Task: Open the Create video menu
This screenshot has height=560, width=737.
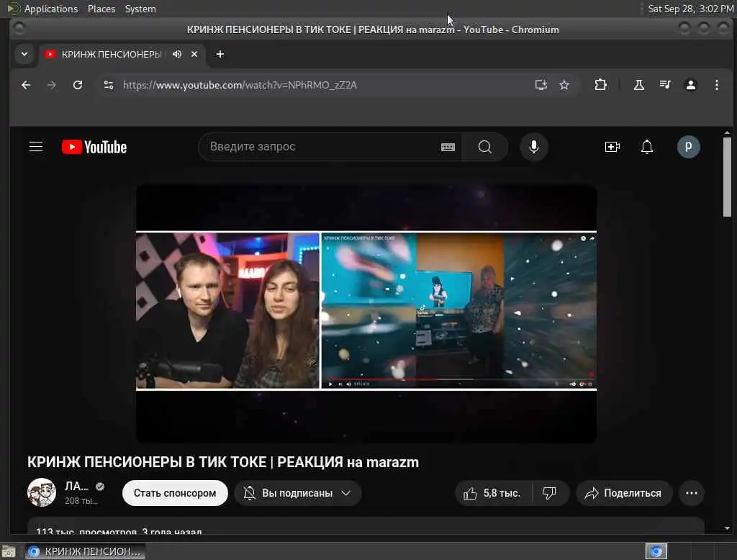Action: click(x=612, y=147)
